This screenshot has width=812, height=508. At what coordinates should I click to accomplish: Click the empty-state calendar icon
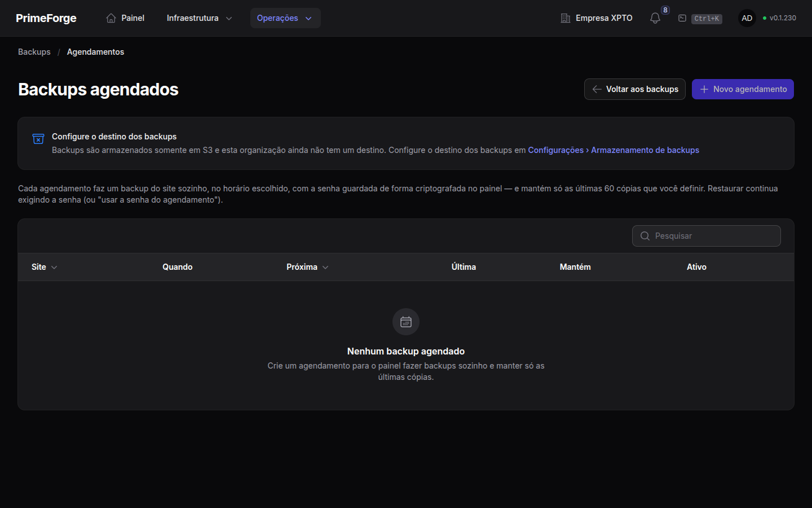pyautogui.click(x=406, y=322)
